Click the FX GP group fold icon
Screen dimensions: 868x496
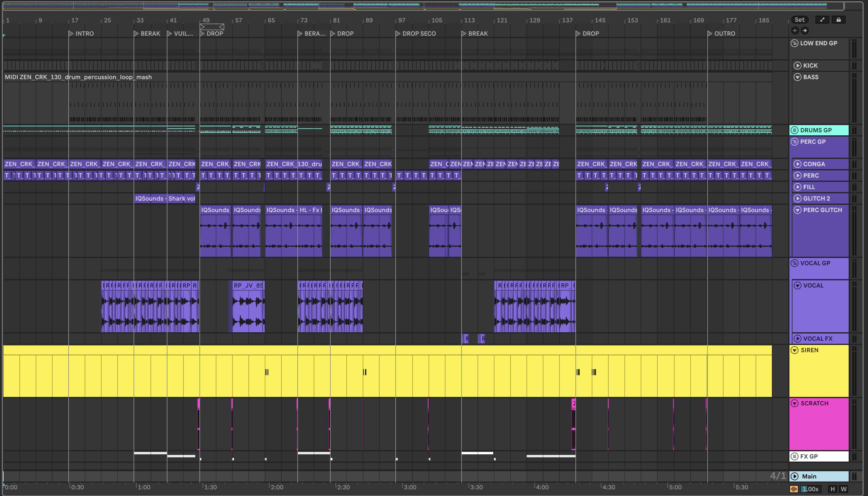[794, 456]
